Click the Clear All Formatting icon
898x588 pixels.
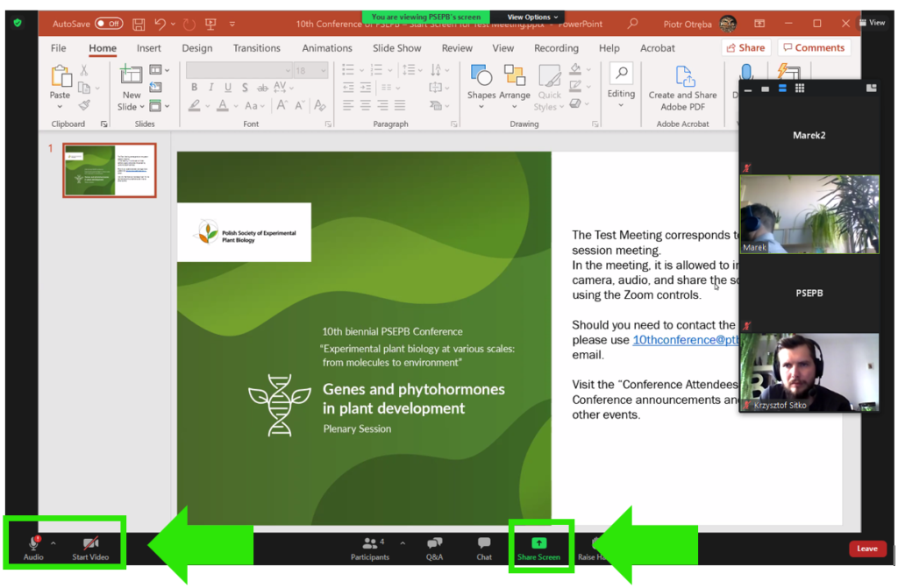[319, 105]
